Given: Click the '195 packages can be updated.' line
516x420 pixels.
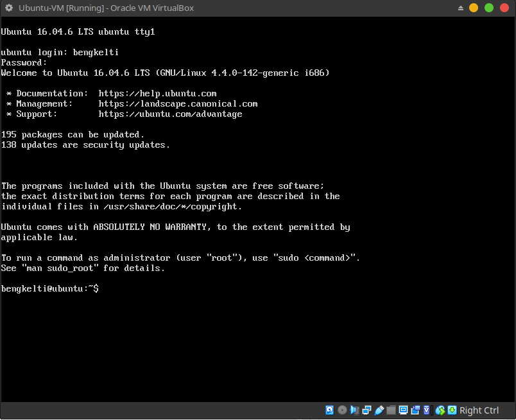Looking at the screenshot, I should [x=73, y=135].
